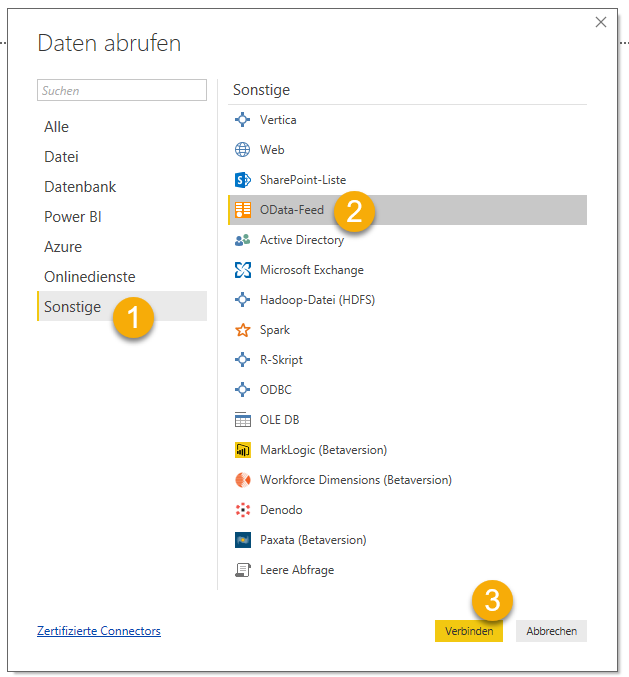
Task: Select the R-Skript text entry
Action: pos(281,360)
